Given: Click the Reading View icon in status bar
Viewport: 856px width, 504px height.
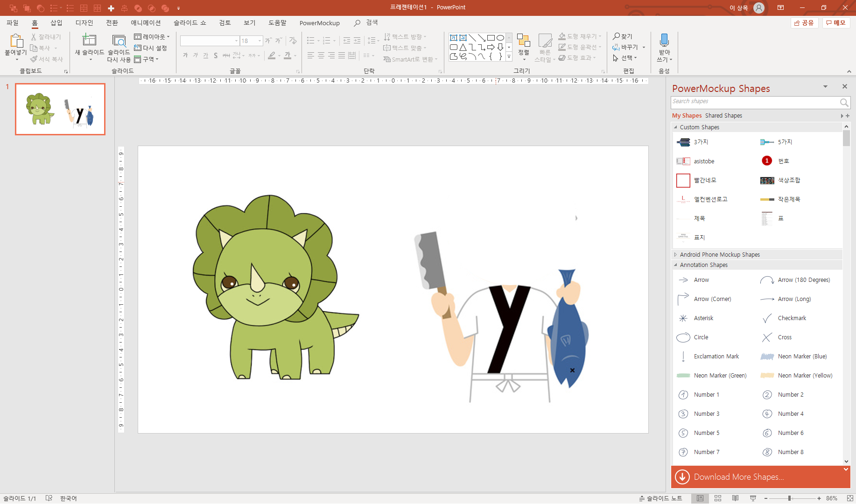Looking at the screenshot, I should click(735, 498).
